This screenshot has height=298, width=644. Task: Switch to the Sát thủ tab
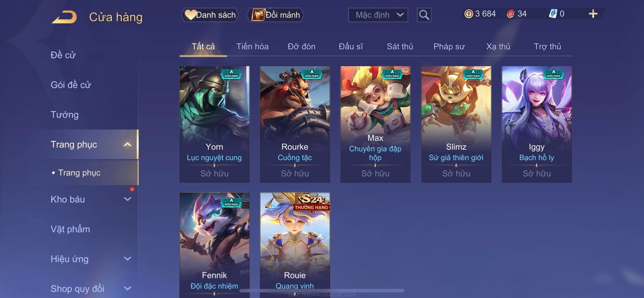[x=400, y=47]
